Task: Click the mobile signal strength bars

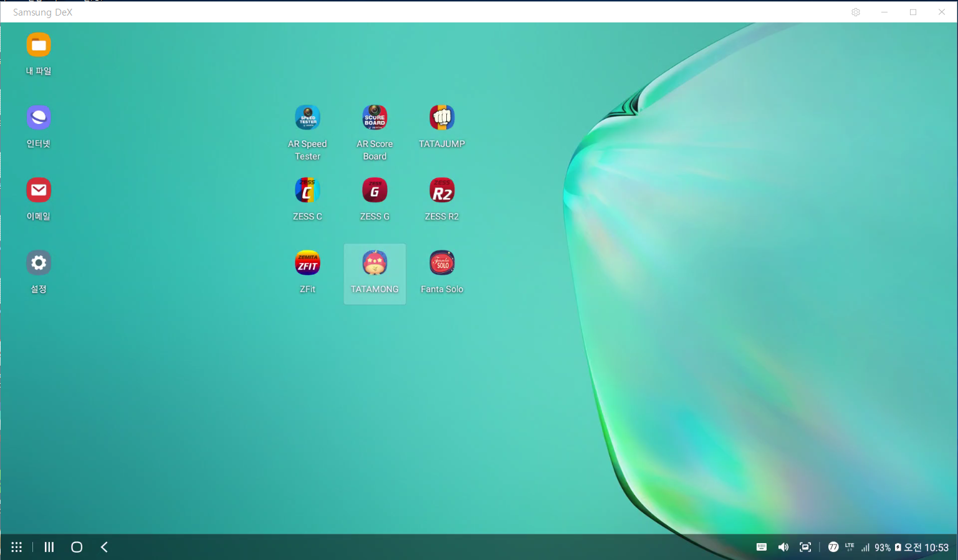Action: click(865, 548)
